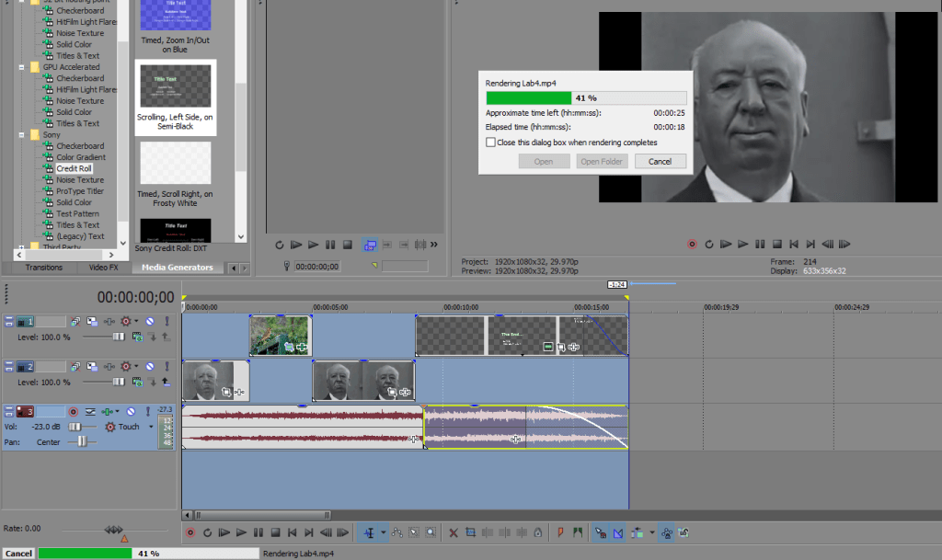Click the Delete (red X) toolbar icon
942x560 pixels.
(454, 531)
